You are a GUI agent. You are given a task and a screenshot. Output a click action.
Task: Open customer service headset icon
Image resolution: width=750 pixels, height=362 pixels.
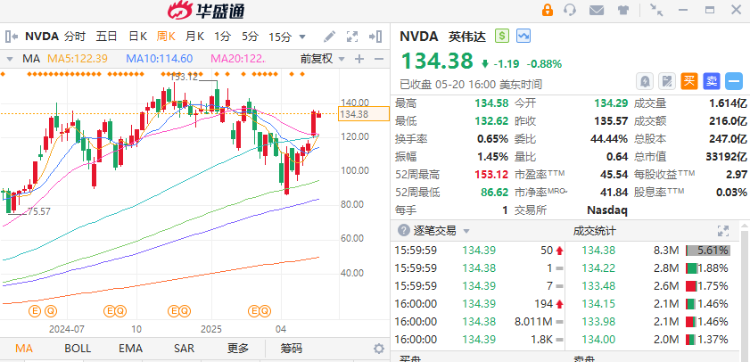(x=570, y=10)
